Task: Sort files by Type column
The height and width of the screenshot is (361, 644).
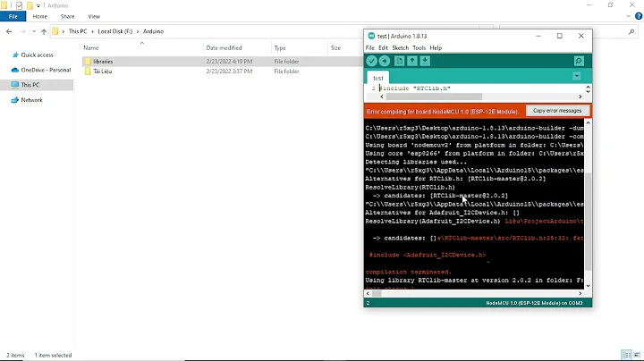Action: [x=280, y=48]
